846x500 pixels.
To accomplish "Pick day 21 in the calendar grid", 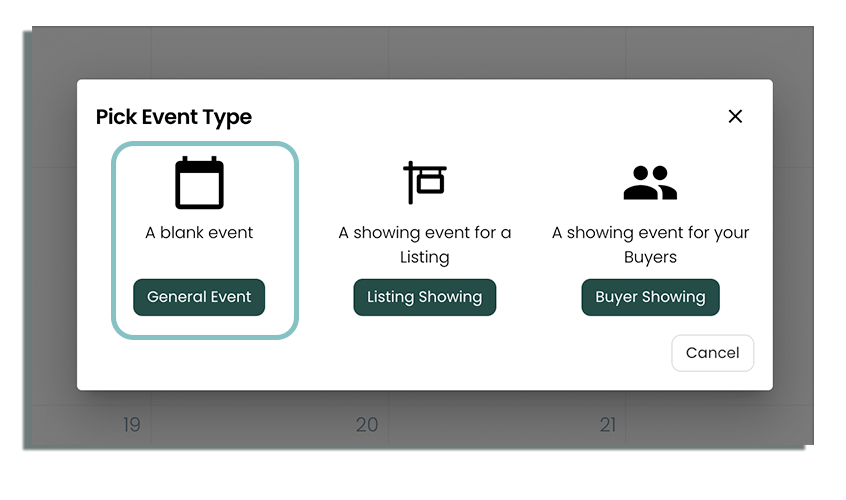I will pos(607,425).
